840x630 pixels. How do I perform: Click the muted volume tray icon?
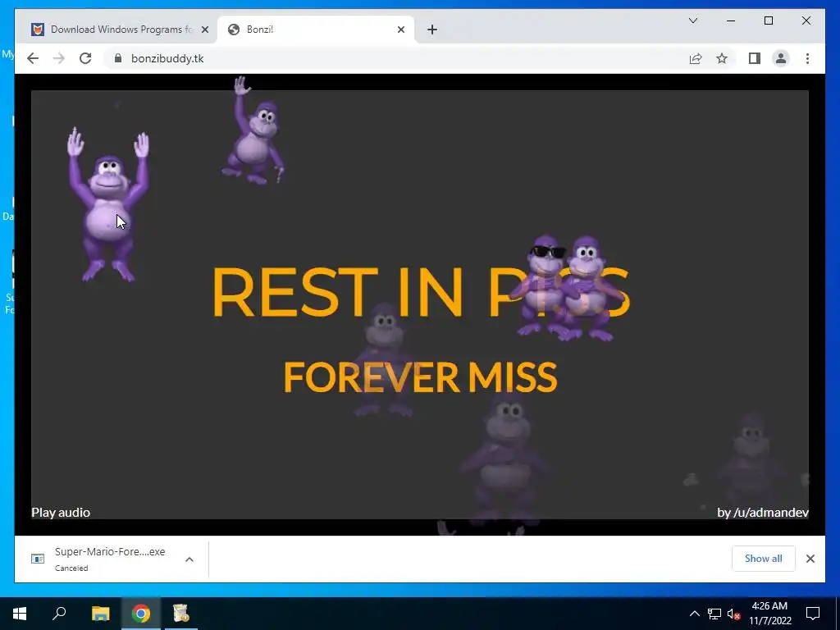click(x=733, y=614)
